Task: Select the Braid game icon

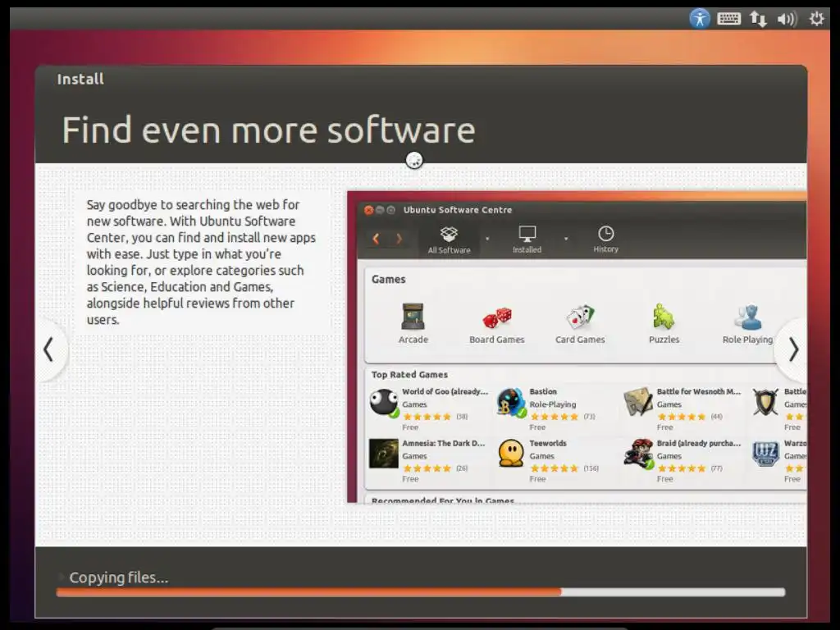Action: pyautogui.click(x=638, y=454)
